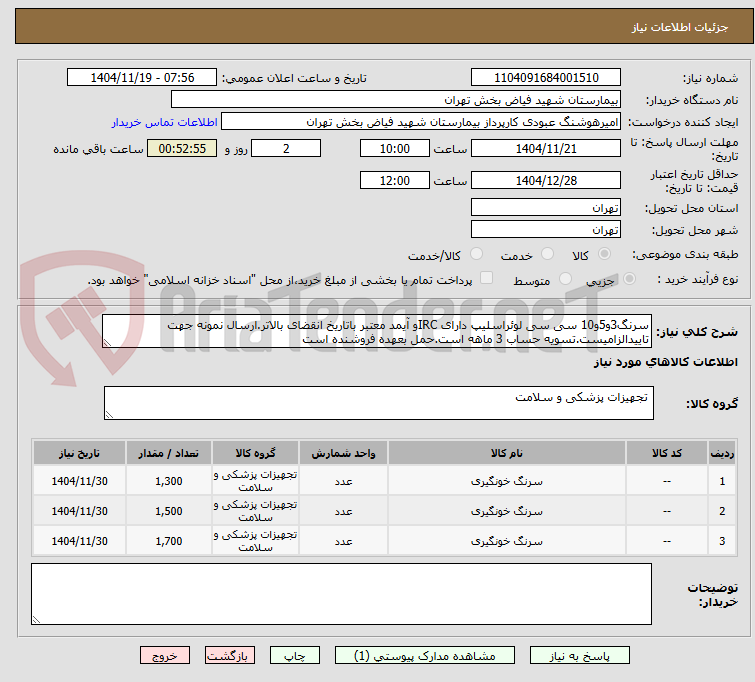Screen dimensions: 755x682
Task: Click the goods group field تجهیزات پزشکی و سلامت
Action: coord(379,403)
